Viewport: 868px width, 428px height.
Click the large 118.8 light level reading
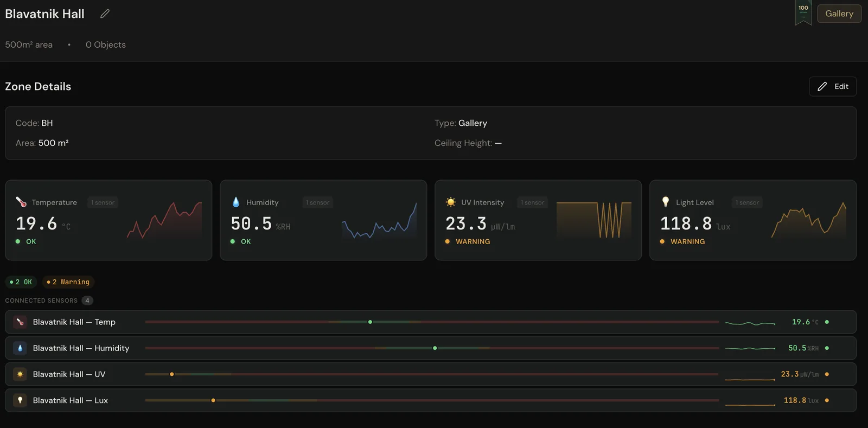686,223
